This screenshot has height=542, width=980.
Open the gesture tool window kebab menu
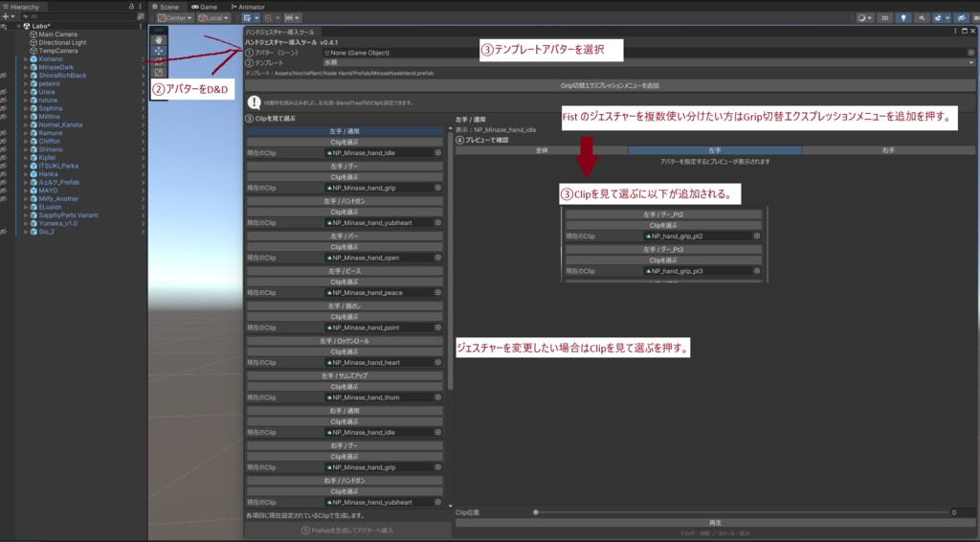point(956,31)
